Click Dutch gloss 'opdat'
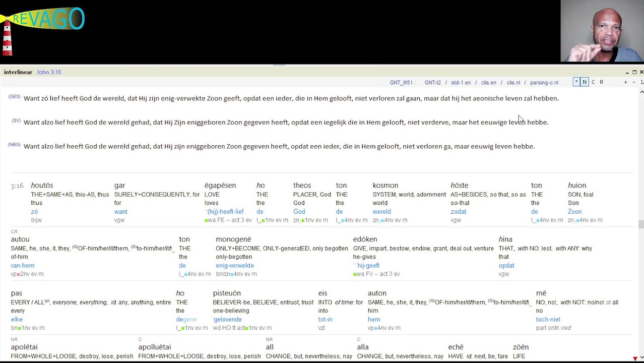The width and height of the screenshot is (644, 363). tap(506, 266)
